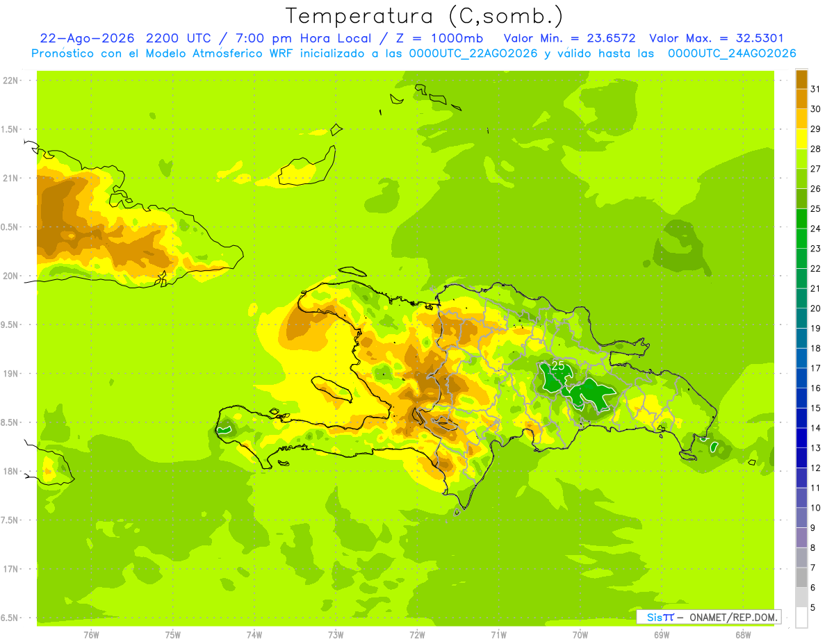Click the '74W' longitude label

coord(254,634)
